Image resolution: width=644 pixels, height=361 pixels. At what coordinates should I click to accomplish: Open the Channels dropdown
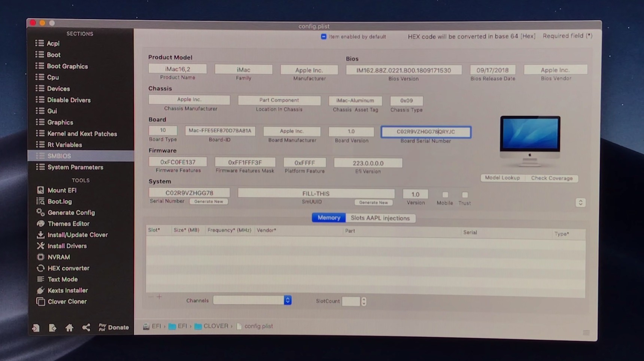(x=252, y=300)
